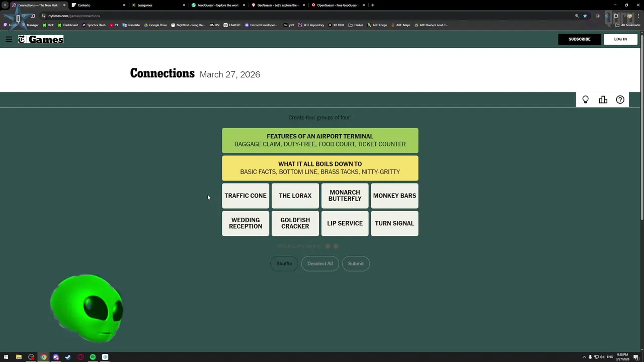Viewport: 644px width, 362px height.
Task: Bookmark this page with the star icon
Action: click(x=585, y=16)
